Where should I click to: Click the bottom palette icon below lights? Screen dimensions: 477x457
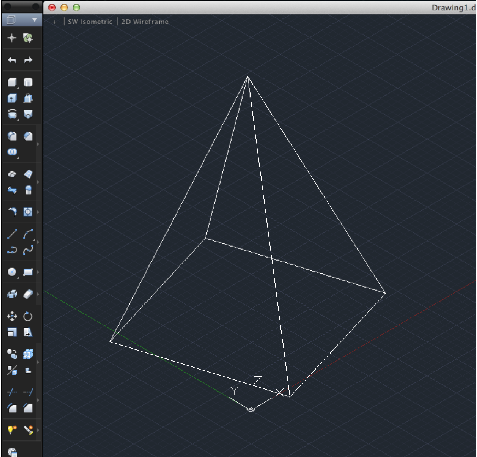[x=12, y=452]
